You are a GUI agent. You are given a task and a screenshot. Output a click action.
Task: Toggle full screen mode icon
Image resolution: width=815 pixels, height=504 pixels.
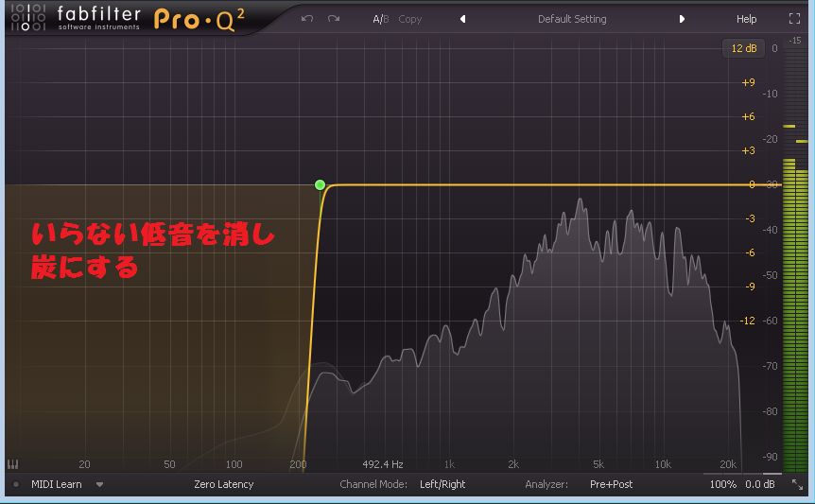click(794, 19)
